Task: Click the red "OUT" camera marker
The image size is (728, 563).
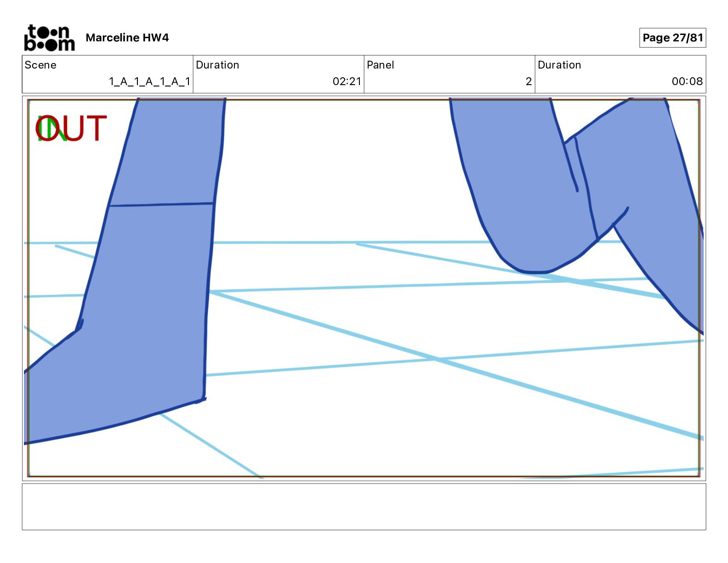Action: 71,128
